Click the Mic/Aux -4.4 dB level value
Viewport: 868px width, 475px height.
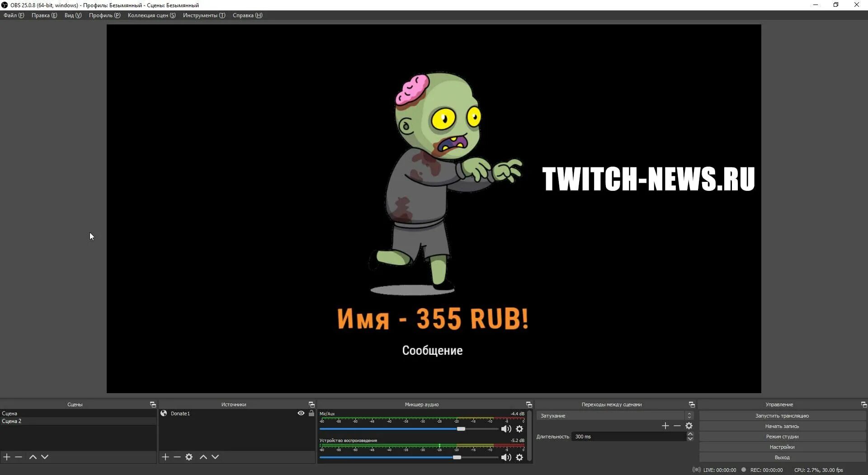[518, 413]
